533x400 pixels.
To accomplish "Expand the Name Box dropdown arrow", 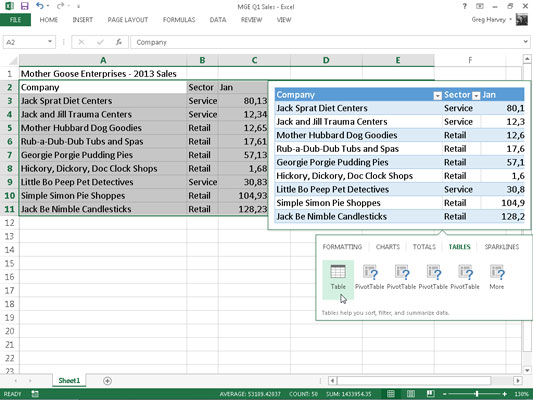I will 50,42.
